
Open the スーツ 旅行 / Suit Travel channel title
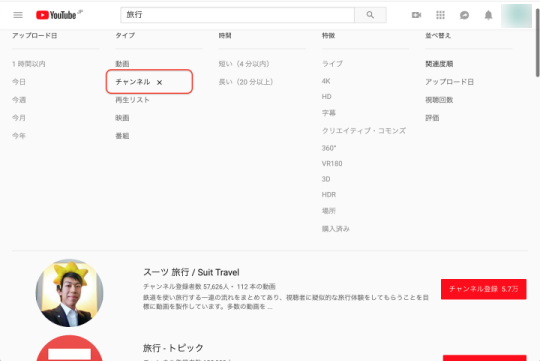point(191,272)
